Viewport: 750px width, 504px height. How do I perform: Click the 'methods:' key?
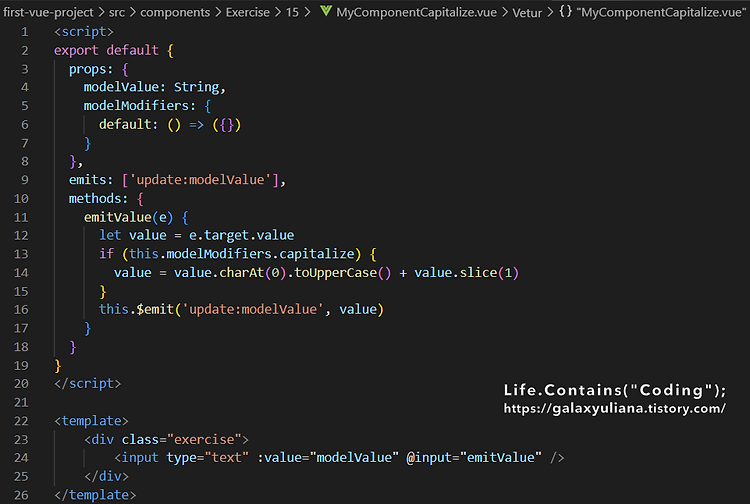pyautogui.click(x=99, y=198)
